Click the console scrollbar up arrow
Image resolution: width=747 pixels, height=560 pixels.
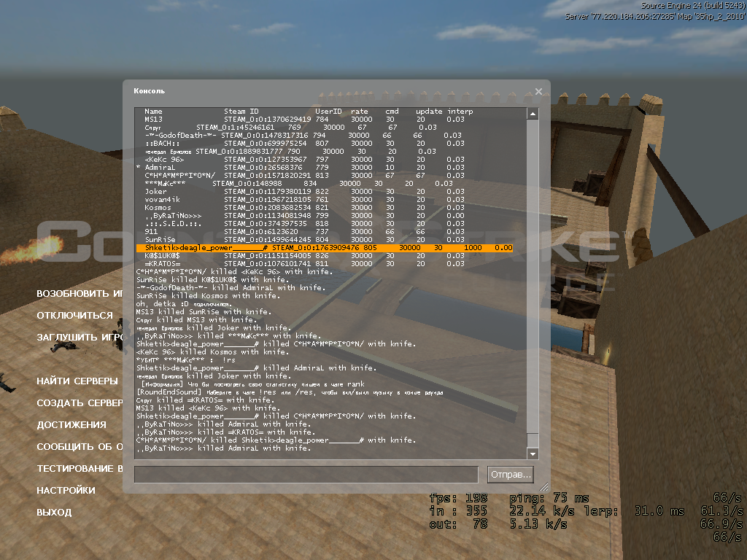[533, 114]
